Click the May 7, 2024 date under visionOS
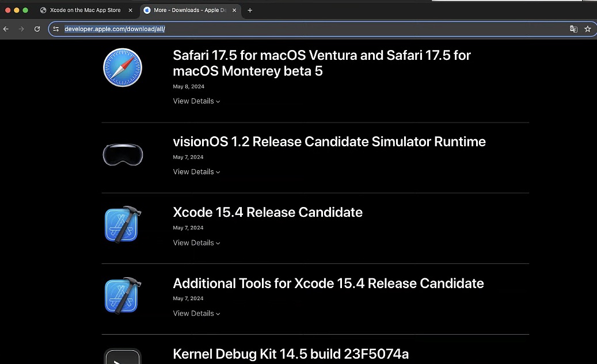Screen dimensions: 597x364 click(188, 157)
